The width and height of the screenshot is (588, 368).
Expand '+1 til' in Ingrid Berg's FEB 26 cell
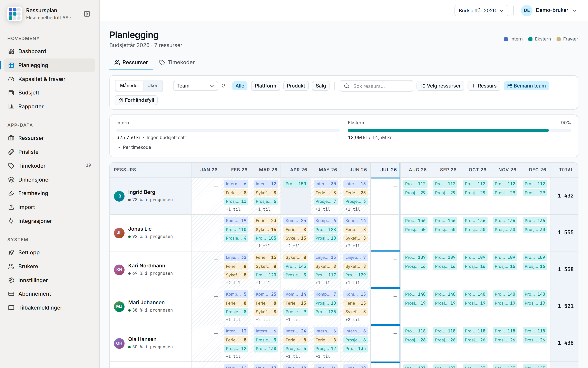tap(233, 209)
